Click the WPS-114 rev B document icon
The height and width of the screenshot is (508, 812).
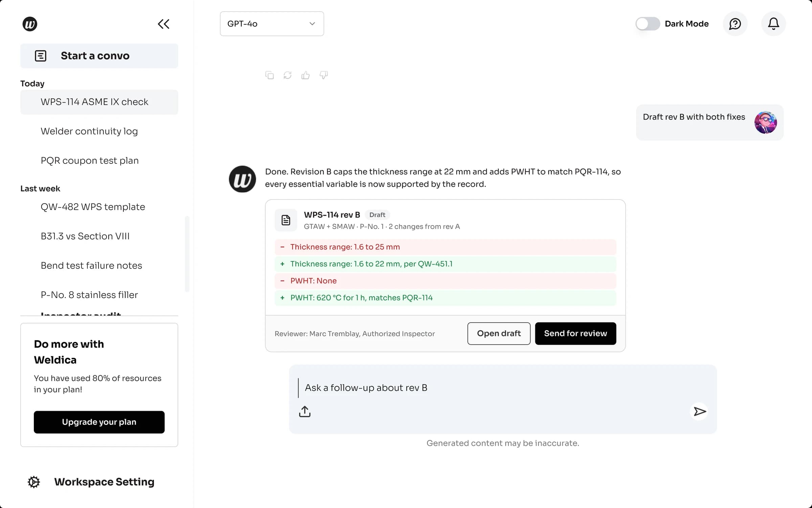[286, 220]
